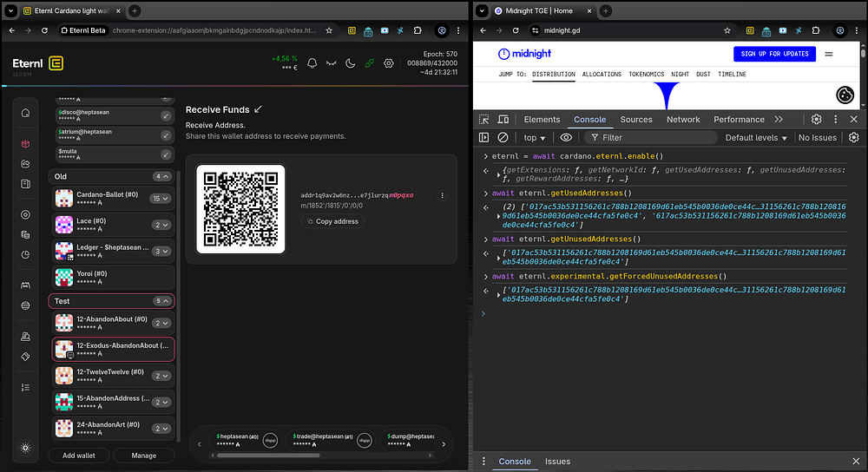
Task: Jump to ALLOCATIONS section on midnight page
Action: 602,74
